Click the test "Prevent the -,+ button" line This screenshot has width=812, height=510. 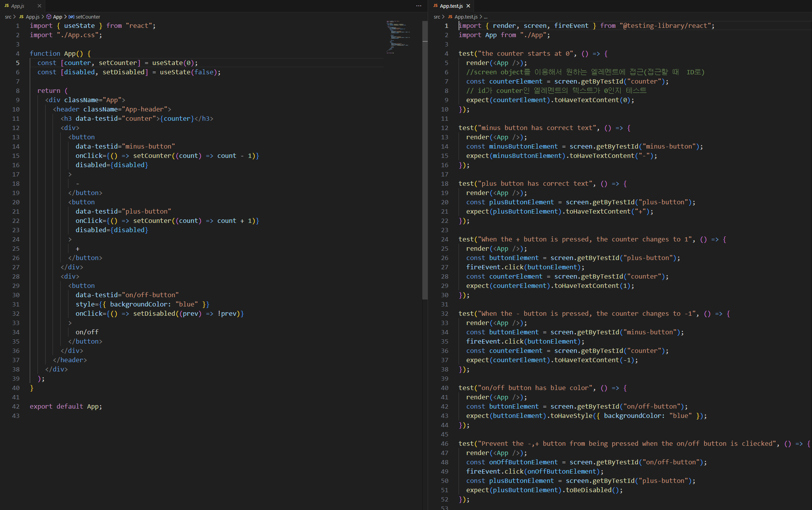(635, 443)
